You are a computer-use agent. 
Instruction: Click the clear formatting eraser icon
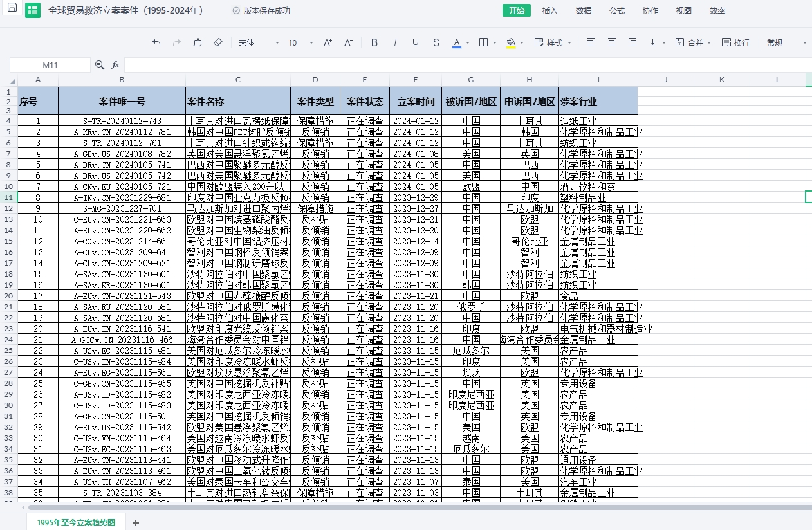(218, 42)
